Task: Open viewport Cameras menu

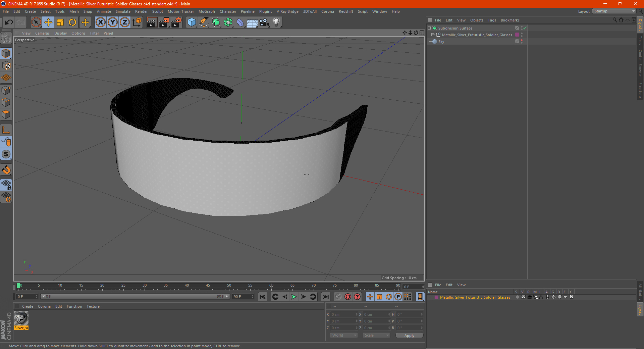Action: click(42, 33)
